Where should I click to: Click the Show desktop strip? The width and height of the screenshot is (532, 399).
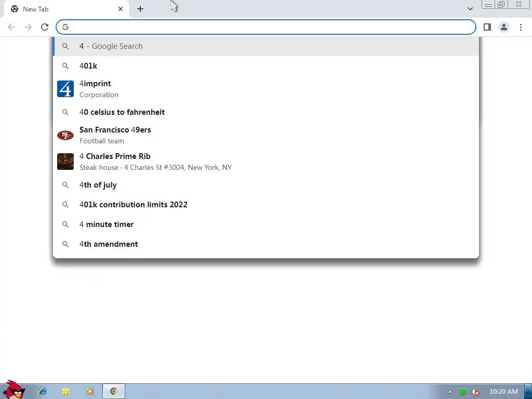coord(528,392)
